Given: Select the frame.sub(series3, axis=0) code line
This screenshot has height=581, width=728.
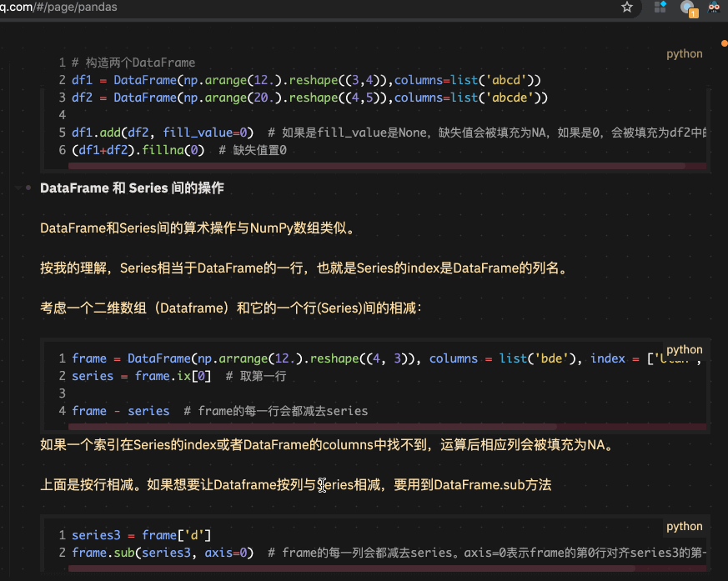Looking at the screenshot, I should tap(164, 552).
